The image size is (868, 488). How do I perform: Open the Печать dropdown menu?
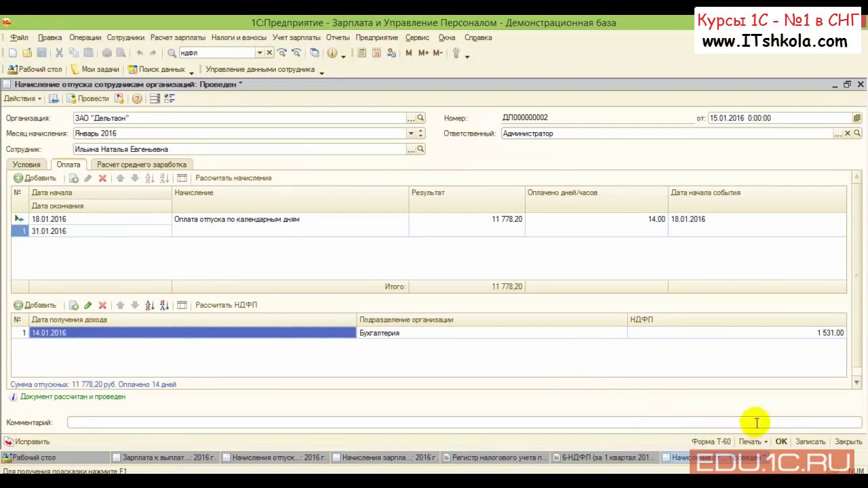tap(753, 442)
